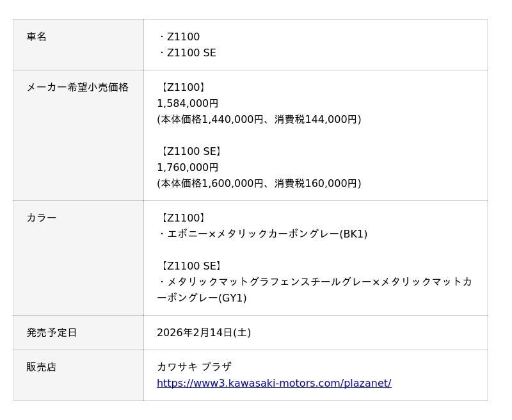The height and width of the screenshot is (420, 512).
Task: Click the 2026年2月14日(土) release date
Action: pos(204,333)
